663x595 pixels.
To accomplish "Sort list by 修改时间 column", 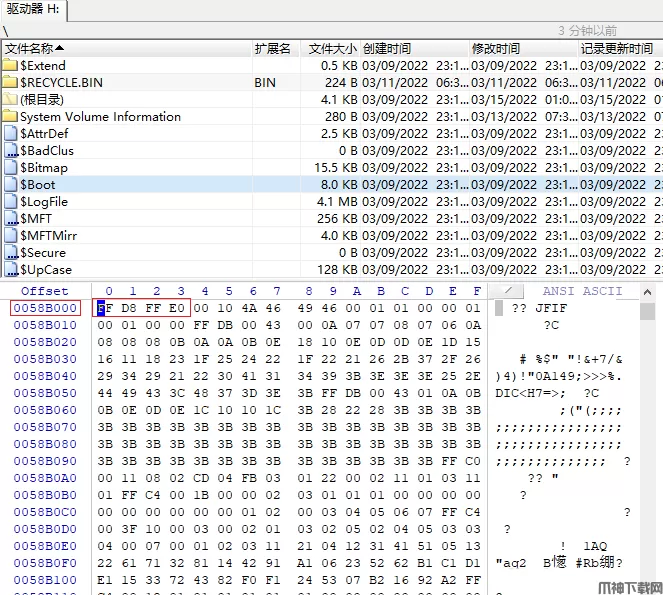I will pos(496,48).
